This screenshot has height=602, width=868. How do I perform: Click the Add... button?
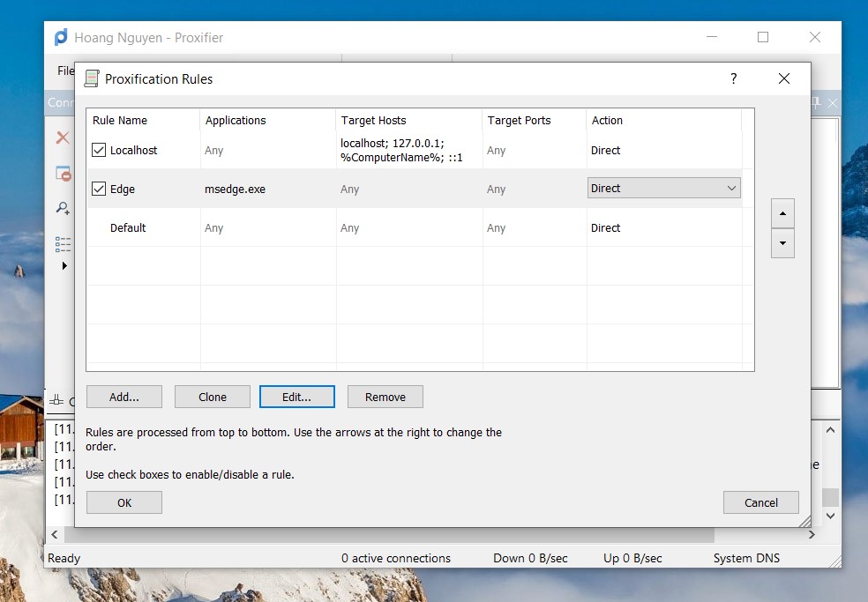click(x=124, y=397)
